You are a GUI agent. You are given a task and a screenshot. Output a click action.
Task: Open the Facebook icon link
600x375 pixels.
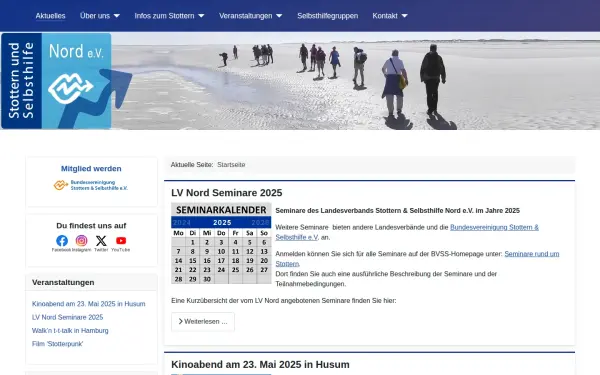62,241
